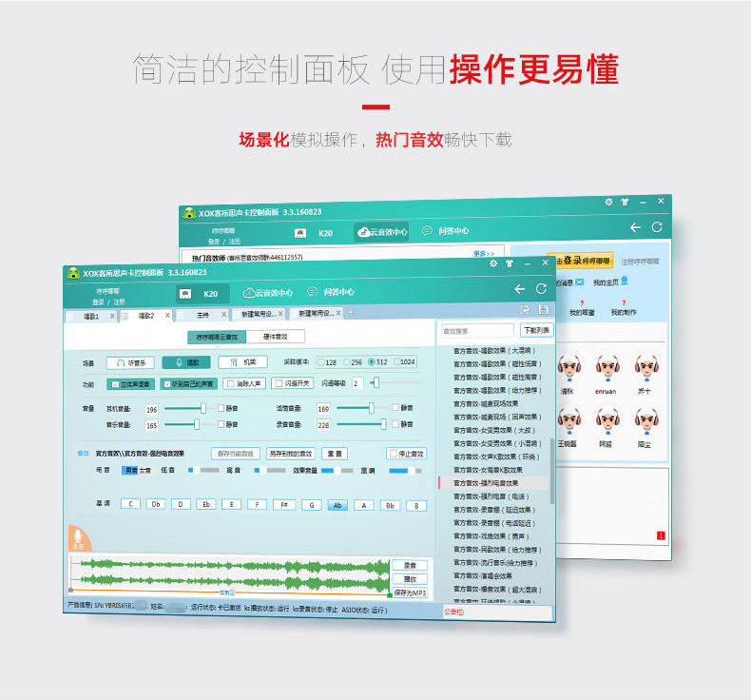This screenshot has width=751, height=700.
Task: Click the 更多>> link in back window
Action: (x=484, y=253)
